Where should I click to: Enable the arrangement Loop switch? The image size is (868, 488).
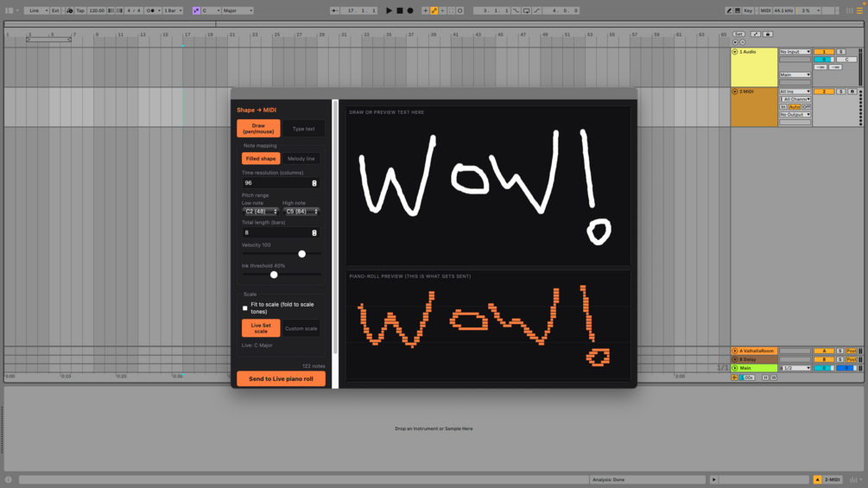(x=526, y=10)
